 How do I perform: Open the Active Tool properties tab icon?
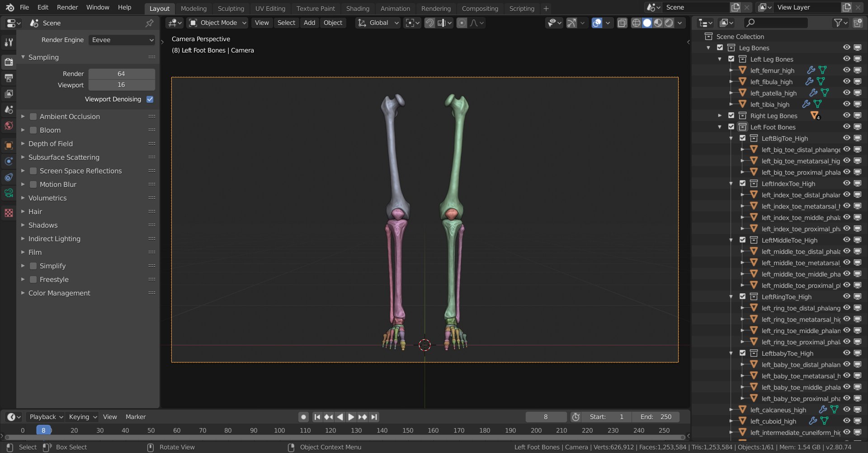[x=9, y=42]
